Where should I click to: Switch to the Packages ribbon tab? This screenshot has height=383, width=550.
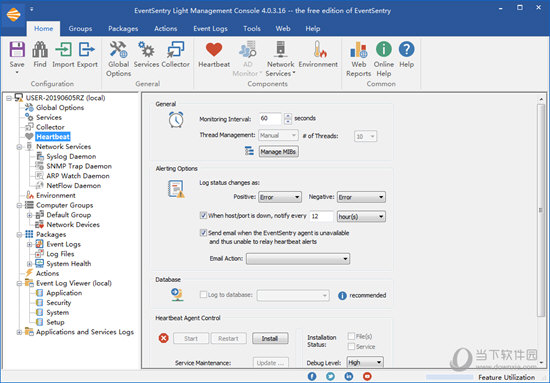123,29
